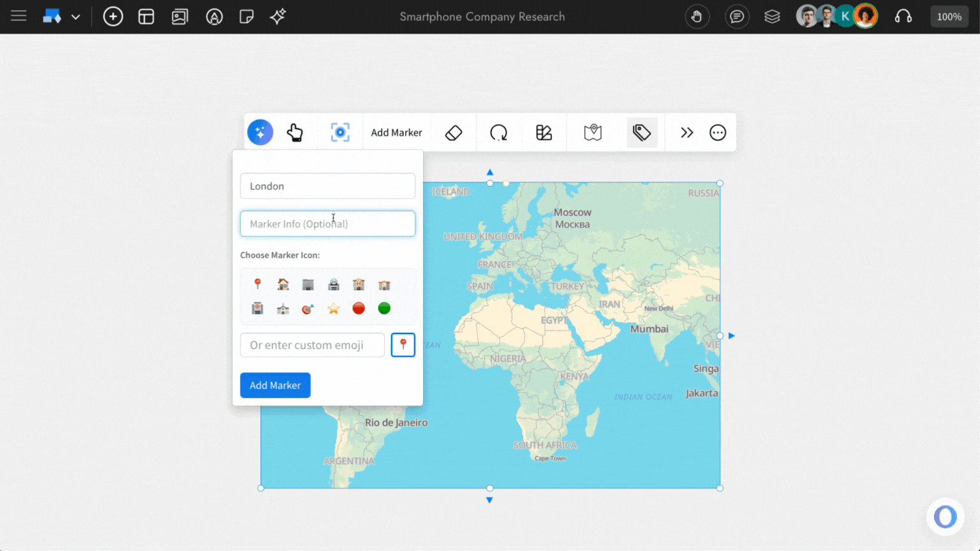Select the eraser tool on the toolbar
Image resolution: width=980 pixels, height=551 pixels.
pyautogui.click(x=453, y=132)
